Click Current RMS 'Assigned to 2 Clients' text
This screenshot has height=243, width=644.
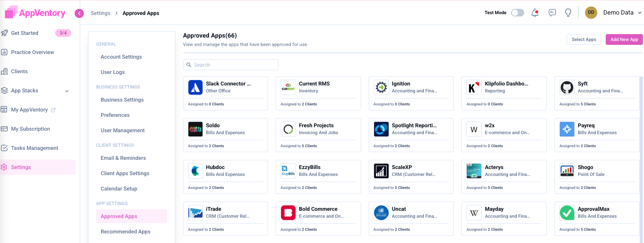[x=299, y=104]
